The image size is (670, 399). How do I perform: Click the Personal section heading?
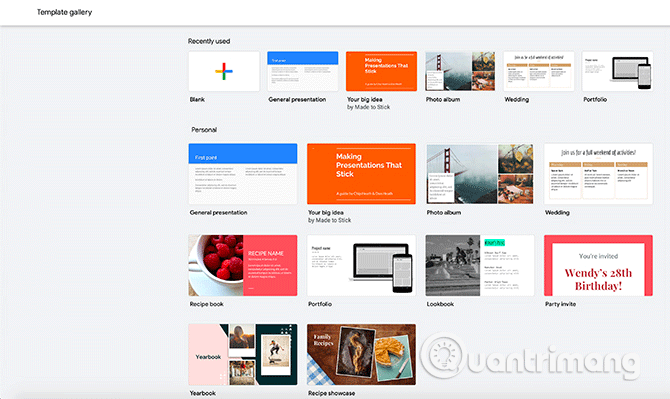[204, 129]
